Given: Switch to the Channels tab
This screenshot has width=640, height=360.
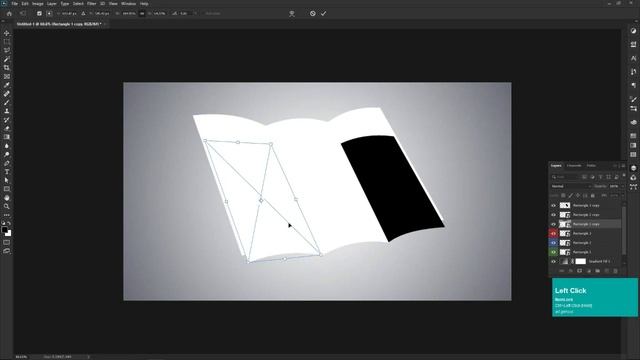Looking at the screenshot, I should [x=574, y=166].
